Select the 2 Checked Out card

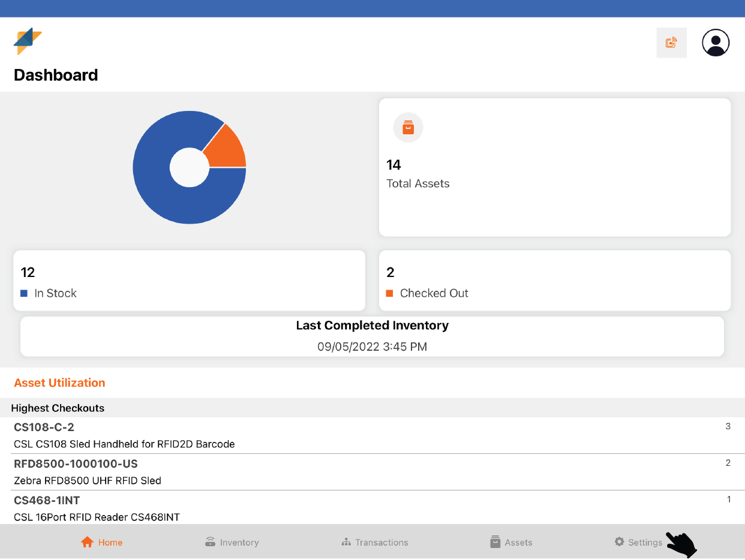pyautogui.click(x=554, y=281)
